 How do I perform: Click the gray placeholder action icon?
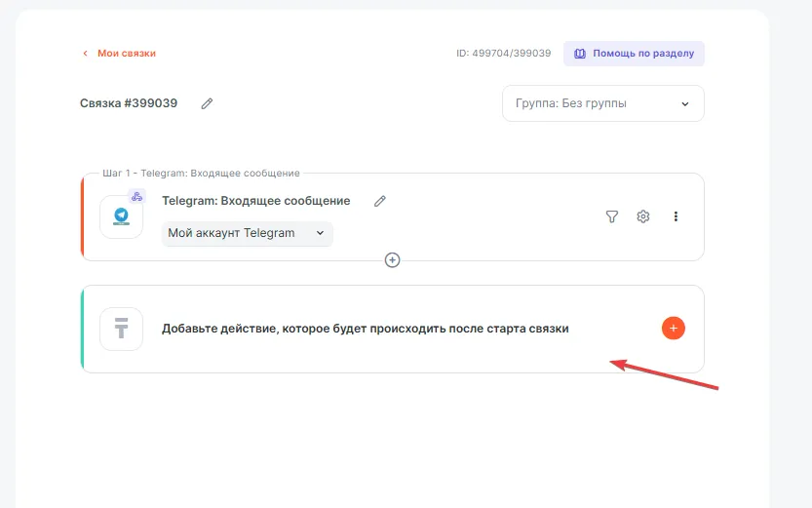[x=121, y=329]
